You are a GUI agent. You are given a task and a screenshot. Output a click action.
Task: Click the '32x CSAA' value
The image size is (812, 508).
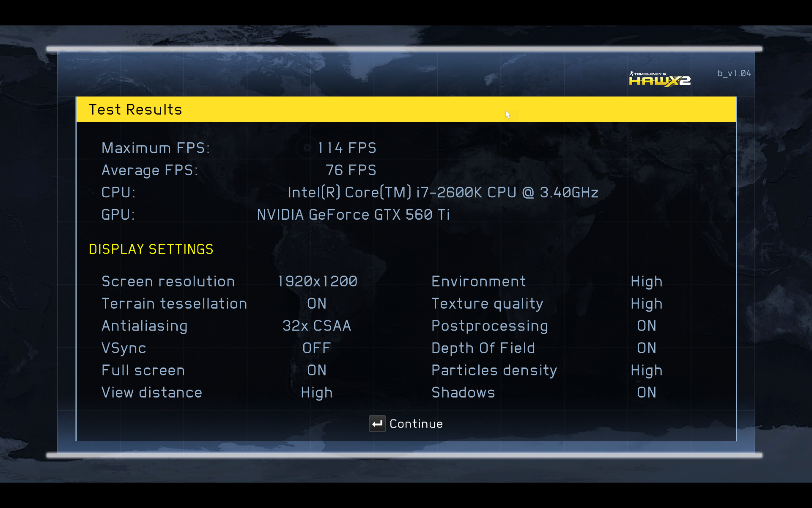point(317,326)
